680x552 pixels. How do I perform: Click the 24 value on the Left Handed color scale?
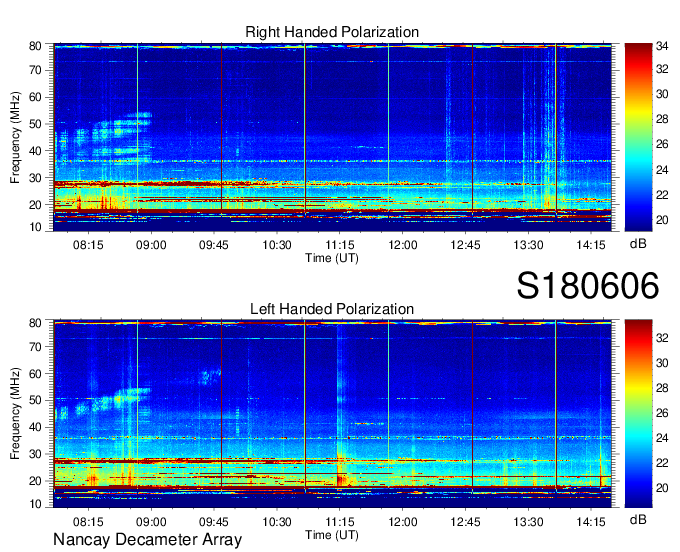(x=662, y=438)
